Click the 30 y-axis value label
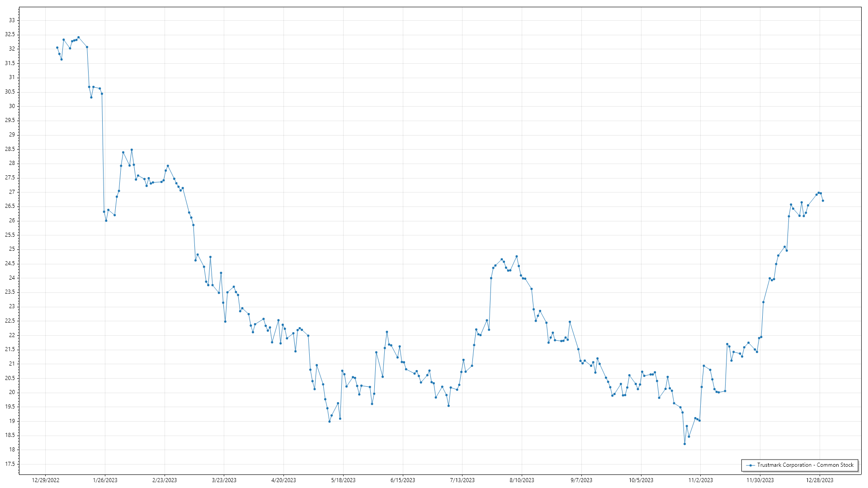This screenshot has height=488, width=868. (x=12, y=106)
